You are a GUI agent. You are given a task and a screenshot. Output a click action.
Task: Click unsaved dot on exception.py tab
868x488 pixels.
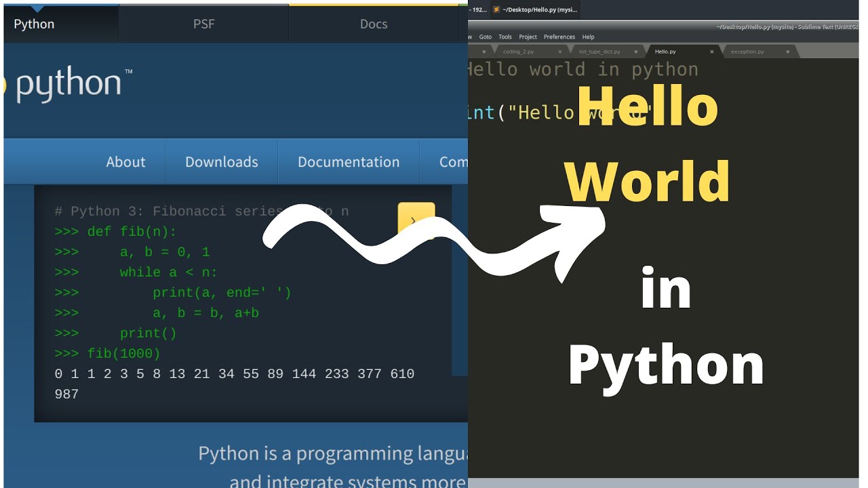click(787, 52)
